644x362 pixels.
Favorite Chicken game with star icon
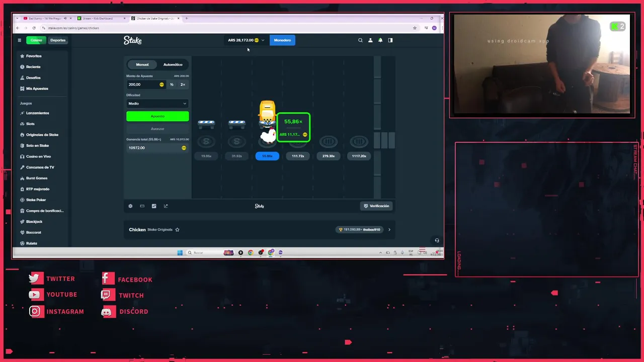[177, 230]
